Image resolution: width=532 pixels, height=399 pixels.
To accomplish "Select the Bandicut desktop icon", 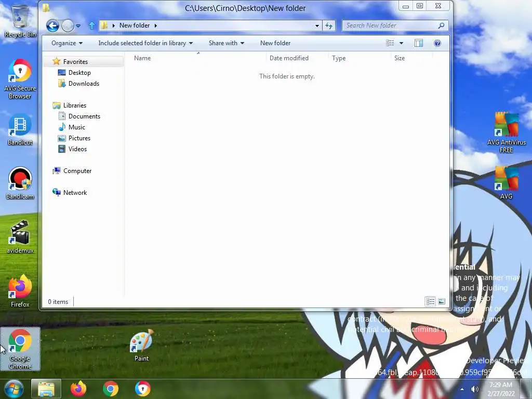I will coord(20,129).
